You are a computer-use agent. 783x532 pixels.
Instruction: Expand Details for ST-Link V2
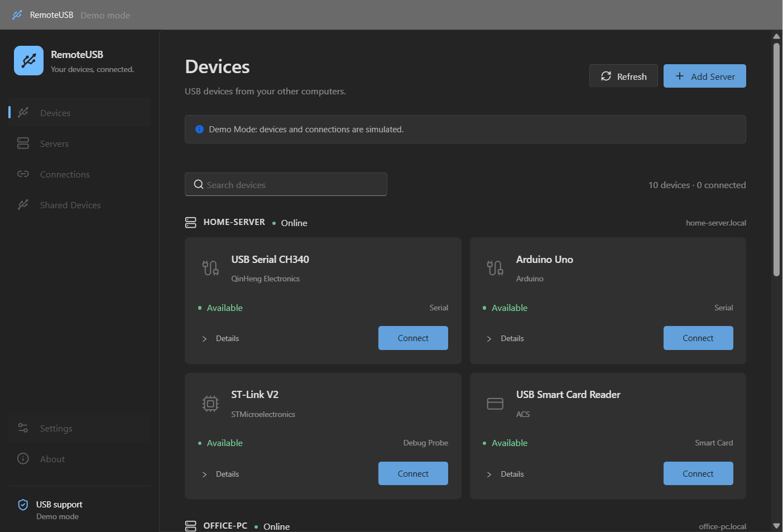220,474
